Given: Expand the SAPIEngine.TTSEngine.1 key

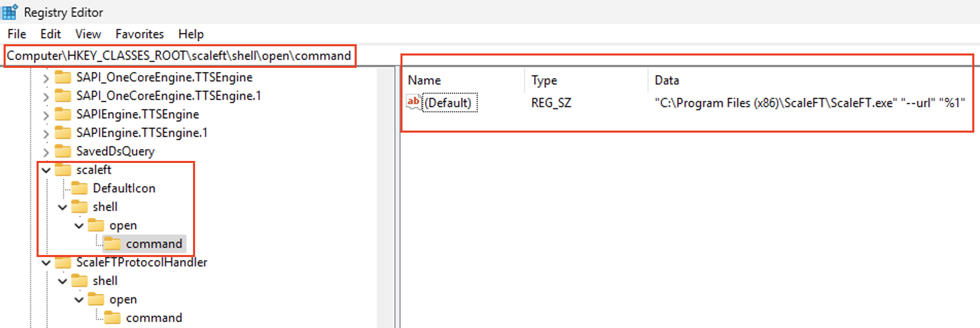Looking at the screenshot, I should (x=46, y=134).
